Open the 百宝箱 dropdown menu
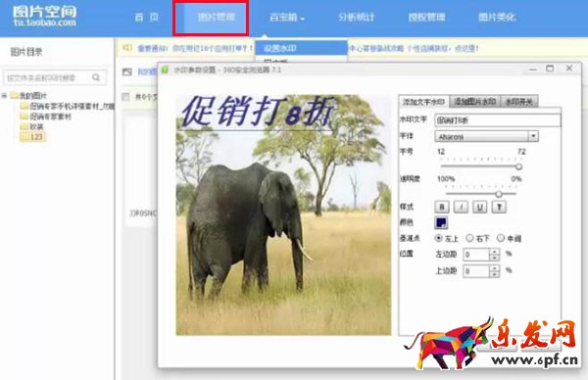The height and width of the screenshot is (380, 588). click(287, 18)
